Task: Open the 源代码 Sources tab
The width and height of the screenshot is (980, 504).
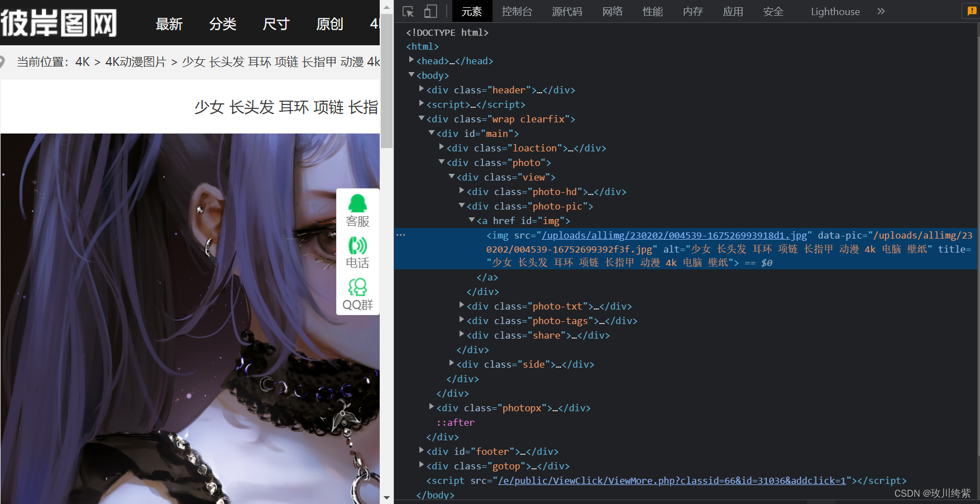Action: (x=567, y=11)
